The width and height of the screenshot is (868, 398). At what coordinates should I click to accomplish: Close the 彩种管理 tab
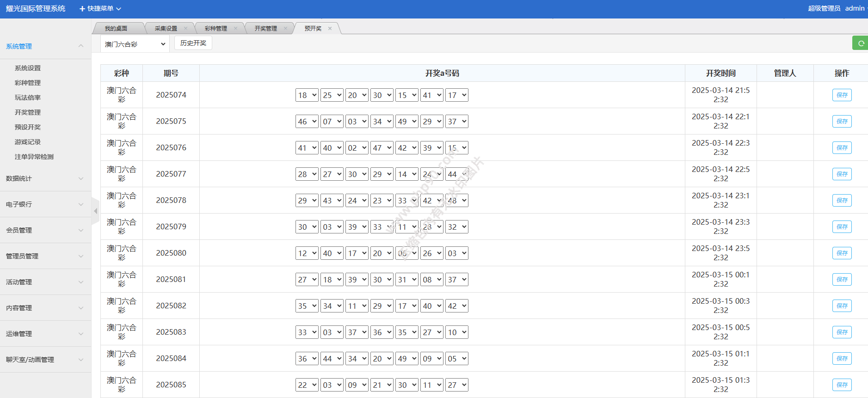pyautogui.click(x=235, y=29)
